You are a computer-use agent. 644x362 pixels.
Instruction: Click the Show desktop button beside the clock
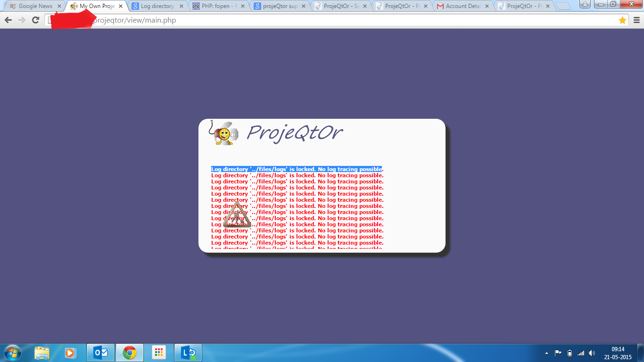point(641,353)
